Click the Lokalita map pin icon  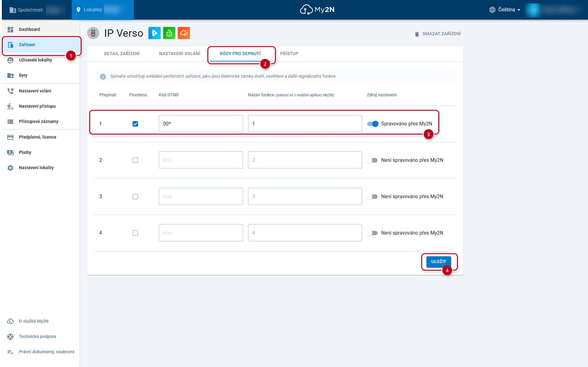[78, 10]
